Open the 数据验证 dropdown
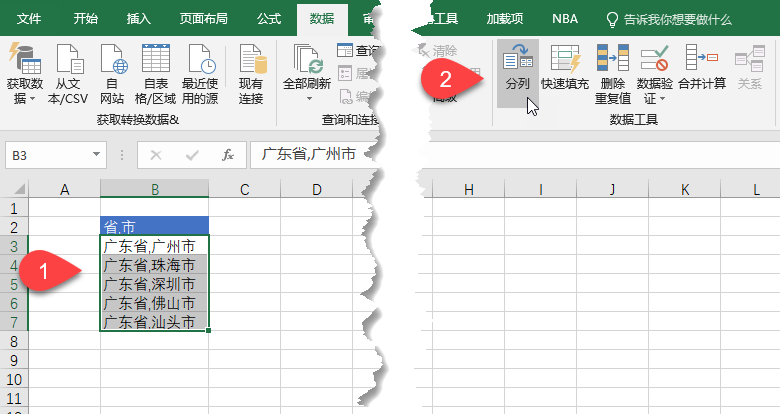 click(655, 99)
